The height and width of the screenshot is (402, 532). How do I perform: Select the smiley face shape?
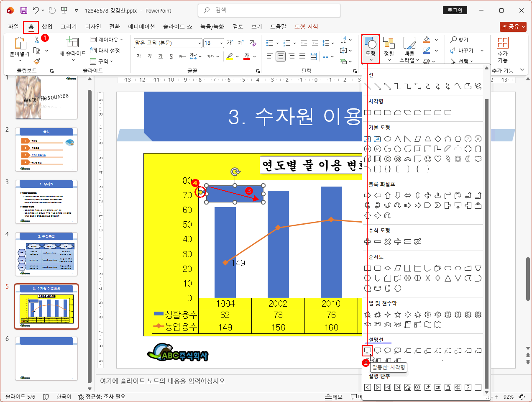click(428, 159)
